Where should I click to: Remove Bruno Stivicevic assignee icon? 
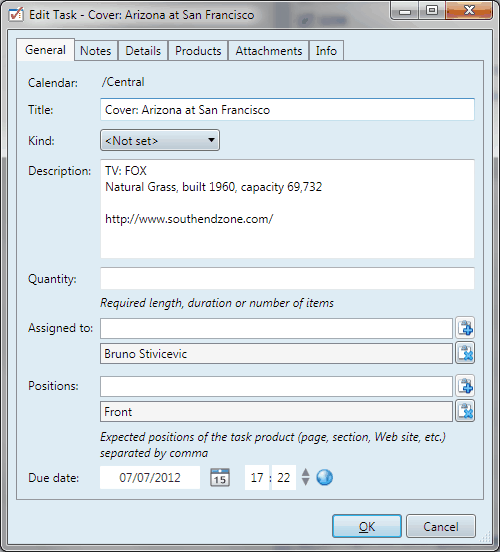coord(465,353)
